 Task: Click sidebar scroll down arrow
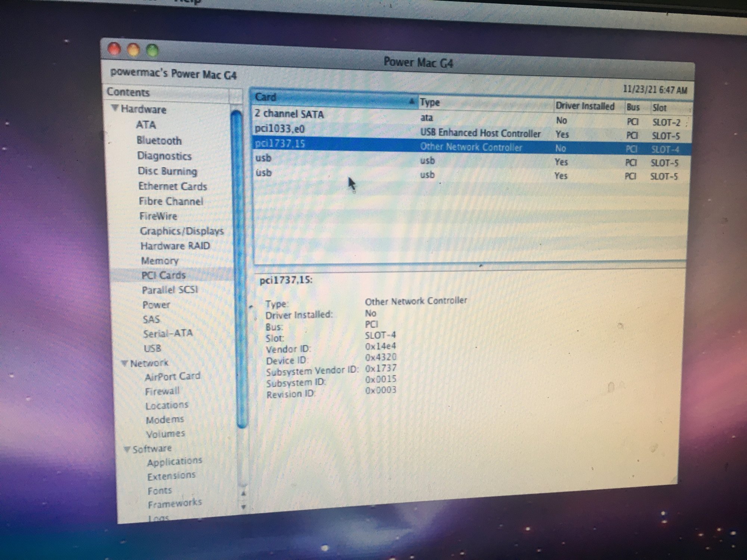click(x=244, y=507)
